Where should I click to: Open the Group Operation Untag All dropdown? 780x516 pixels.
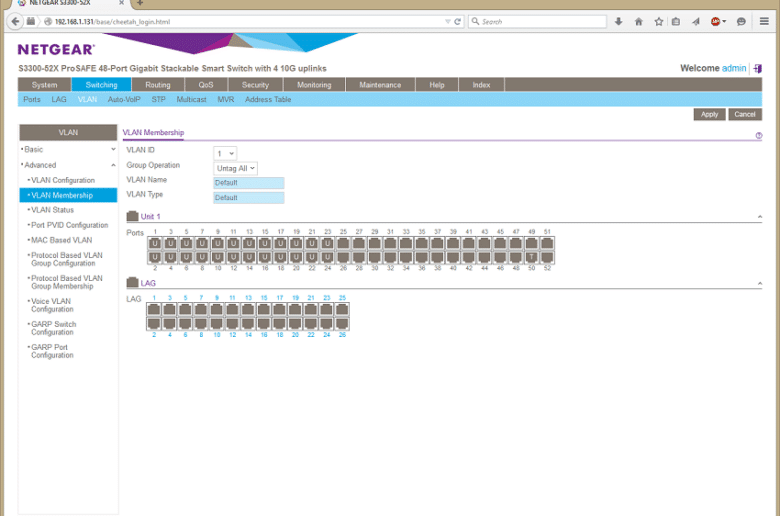point(235,168)
